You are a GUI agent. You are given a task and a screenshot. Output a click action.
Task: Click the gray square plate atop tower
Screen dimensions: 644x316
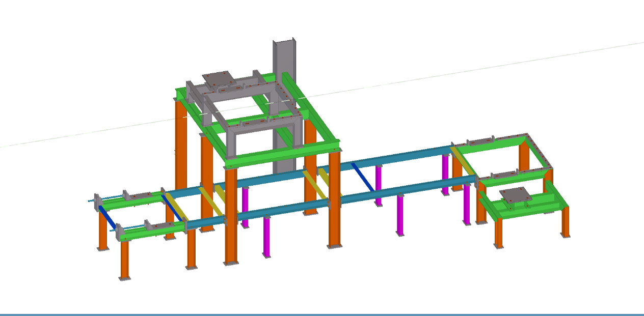click(x=219, y=78)
